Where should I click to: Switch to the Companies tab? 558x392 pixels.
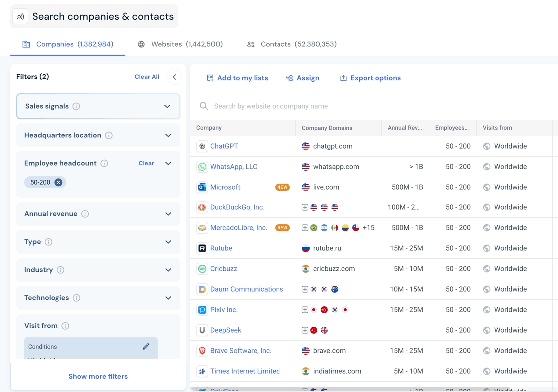68,44
